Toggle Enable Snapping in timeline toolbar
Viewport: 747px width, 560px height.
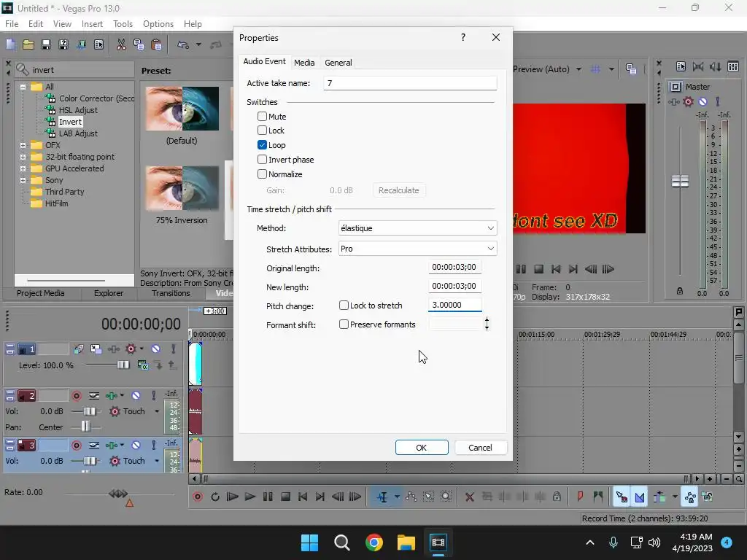[x=622, y=497]
